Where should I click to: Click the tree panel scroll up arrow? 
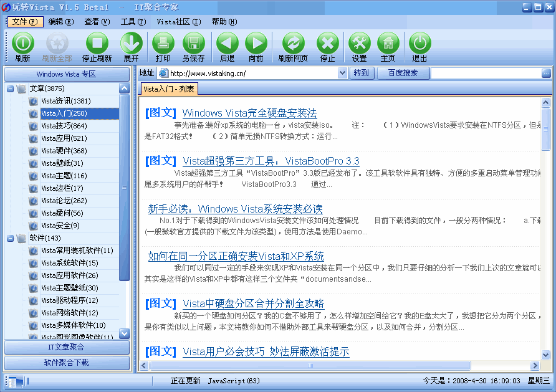(124, 88)
